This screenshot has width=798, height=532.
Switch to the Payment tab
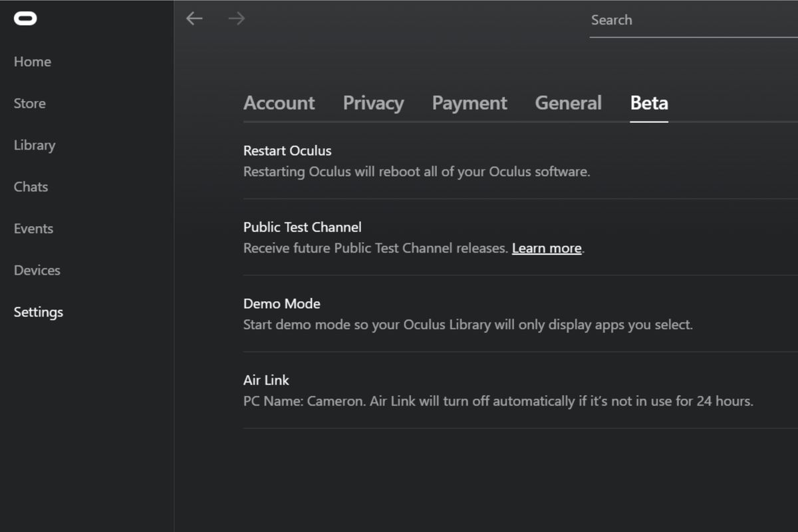coord(469,103)
